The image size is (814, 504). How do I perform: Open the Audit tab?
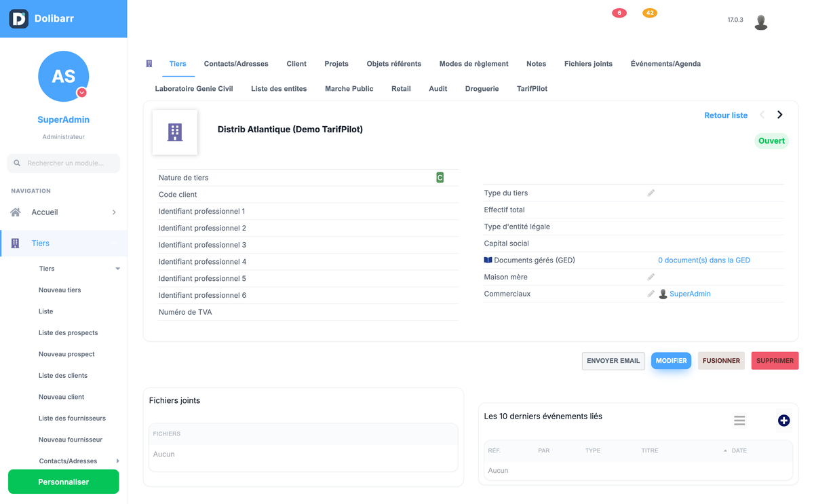coord(438,89)
